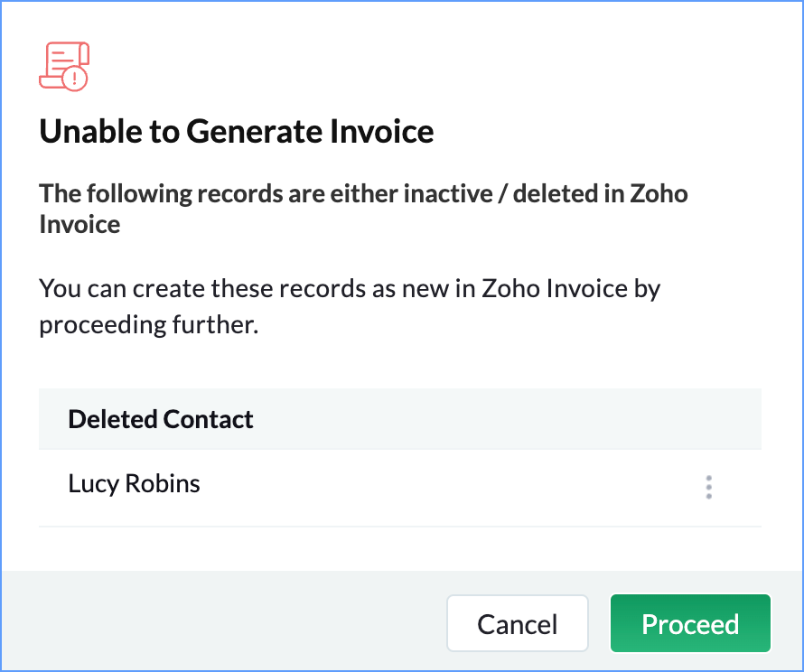Screen dimensions: 804x672
Task: Click the gray footer bar left of Cancel
Action: pyautogui.click(x=224, y=621)
